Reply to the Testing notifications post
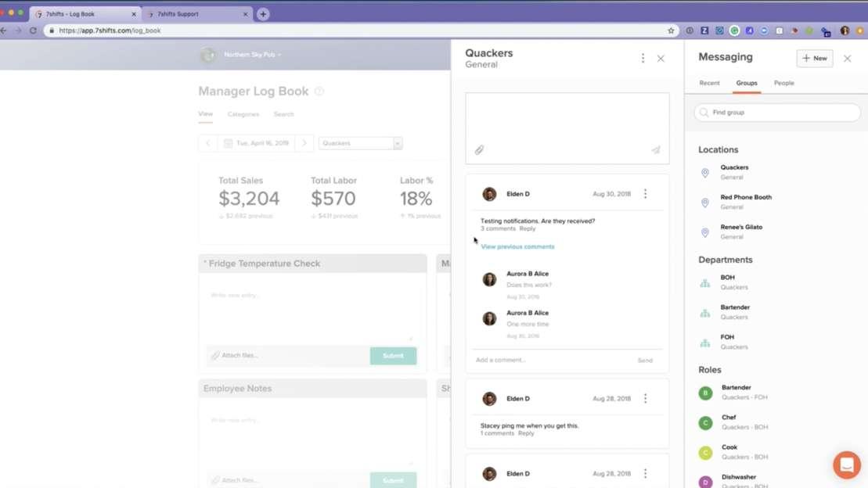 (x=528, y=228)
